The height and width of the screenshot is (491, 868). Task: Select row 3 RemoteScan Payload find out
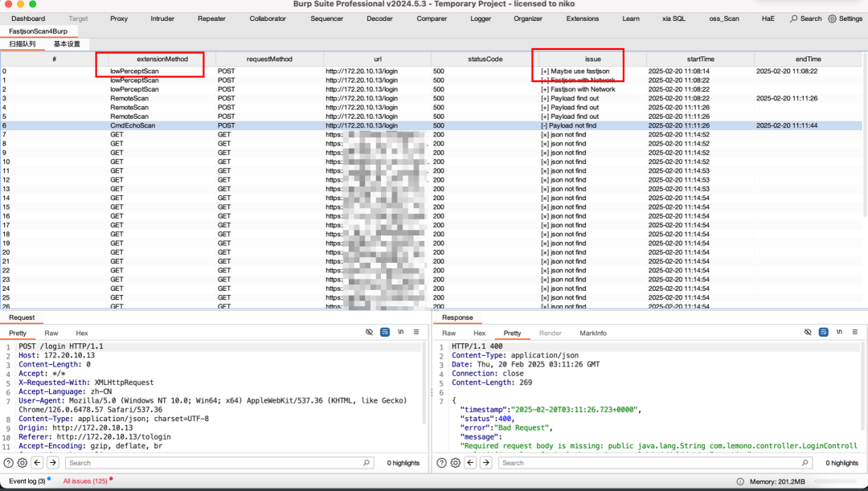coord(432,98)
